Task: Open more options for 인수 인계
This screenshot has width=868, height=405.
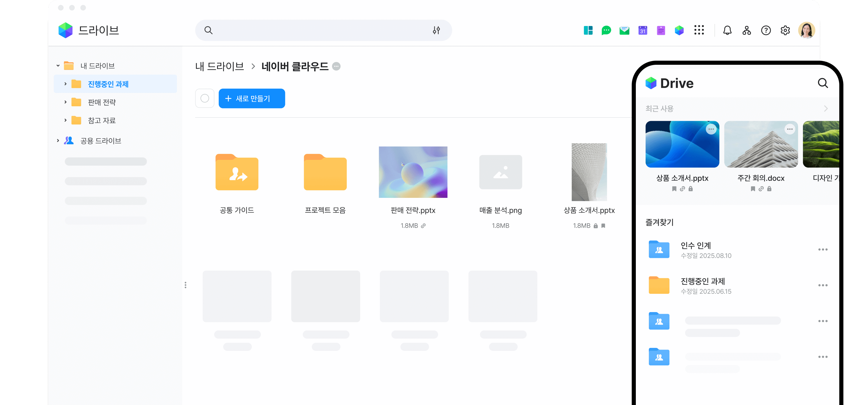Action: [823, 250]
